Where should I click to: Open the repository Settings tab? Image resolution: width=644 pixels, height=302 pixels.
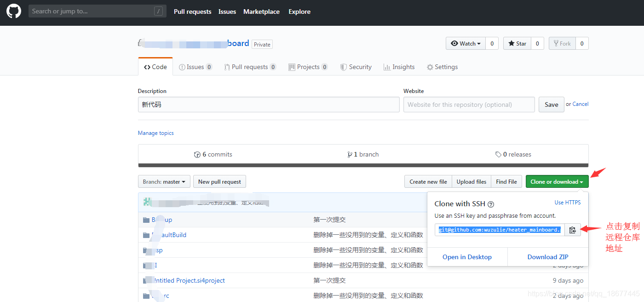click(442, 67)
